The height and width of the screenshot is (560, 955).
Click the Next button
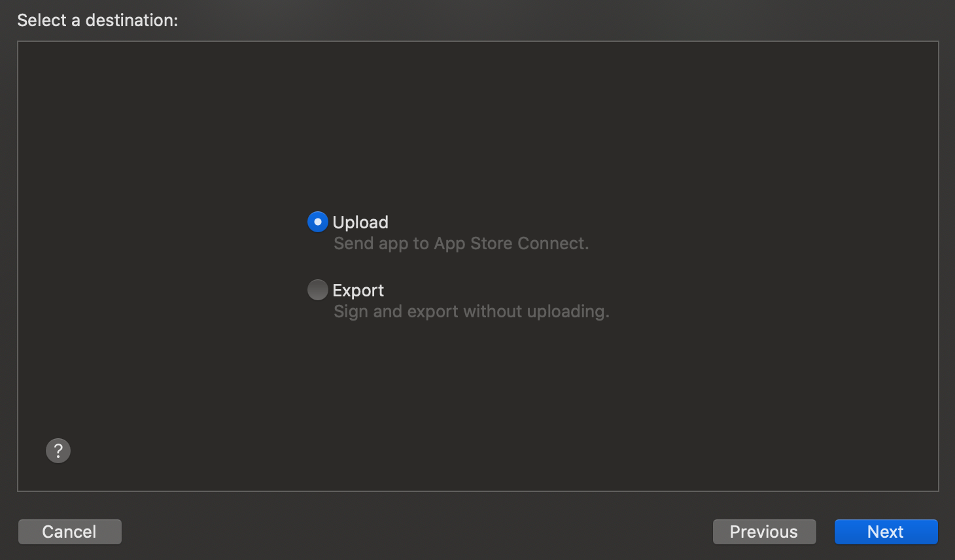coord(886,532)
